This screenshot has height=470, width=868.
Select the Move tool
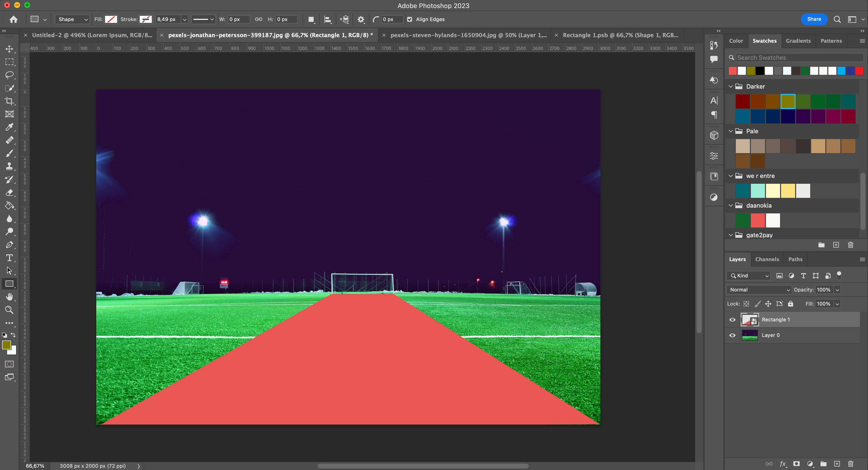[10, 49]
